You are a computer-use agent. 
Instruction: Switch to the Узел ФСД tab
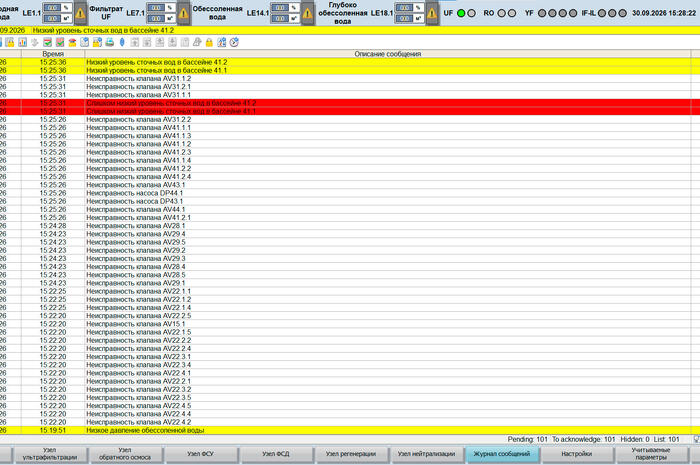pyautogui.click(x=276, y=454)
